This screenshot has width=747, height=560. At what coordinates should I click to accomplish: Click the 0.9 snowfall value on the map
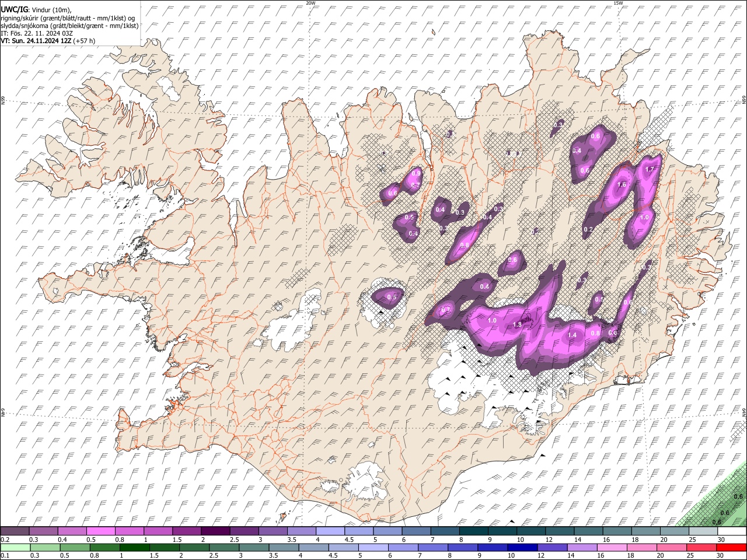(416, 173)
